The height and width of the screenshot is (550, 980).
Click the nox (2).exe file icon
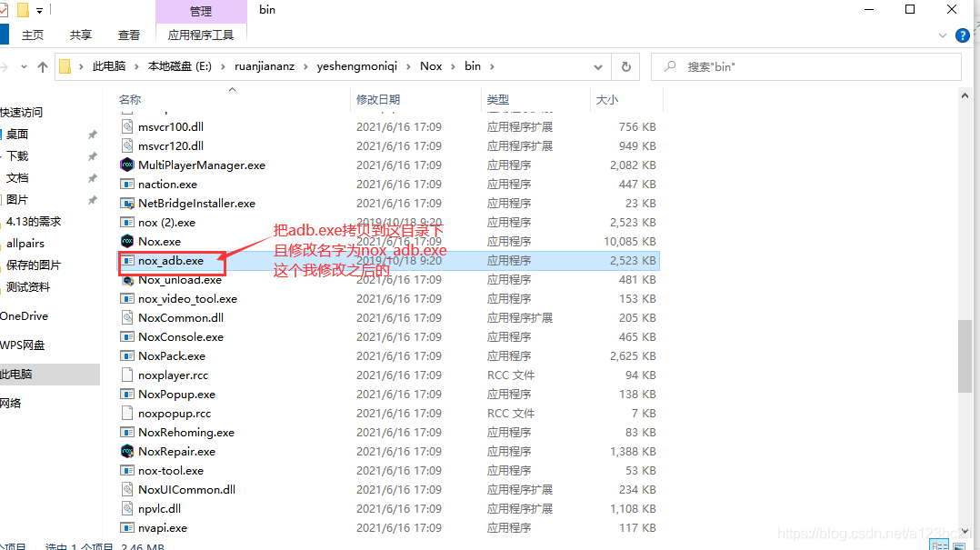pos(127,223)
